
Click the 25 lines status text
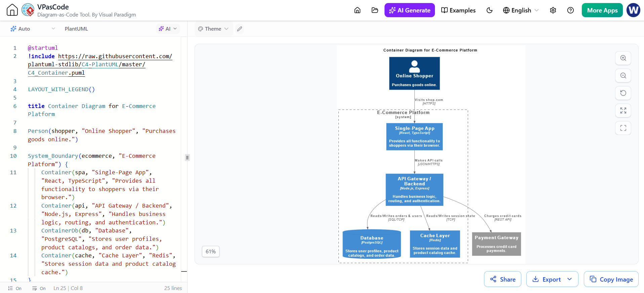(173, 288)
